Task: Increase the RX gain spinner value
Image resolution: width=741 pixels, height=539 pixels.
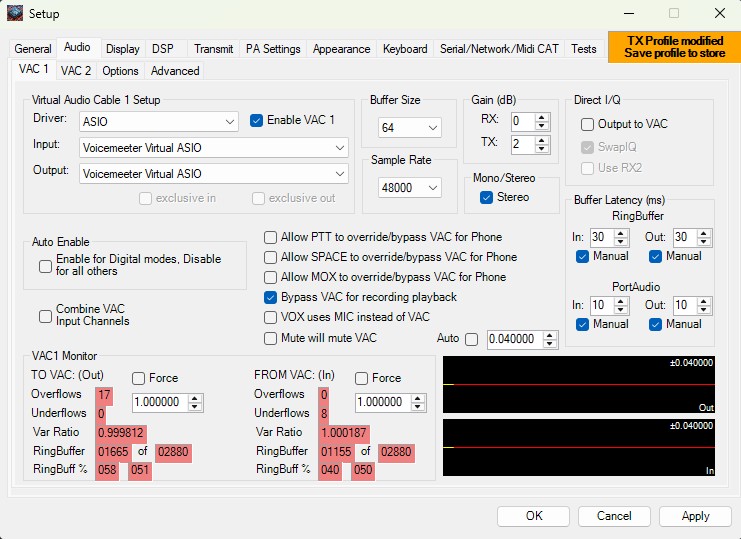Action: click(542, 116)
